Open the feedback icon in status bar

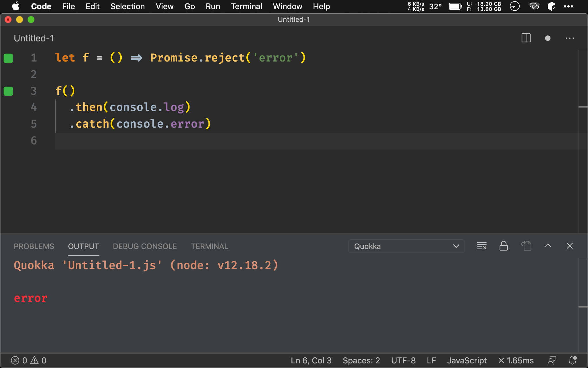tap(552, 361)
